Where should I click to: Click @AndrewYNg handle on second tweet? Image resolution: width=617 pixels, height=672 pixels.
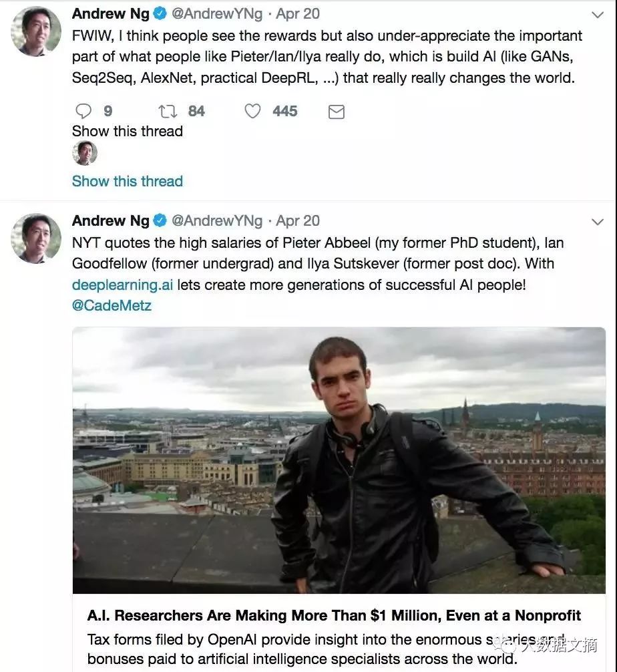(217, 220)
